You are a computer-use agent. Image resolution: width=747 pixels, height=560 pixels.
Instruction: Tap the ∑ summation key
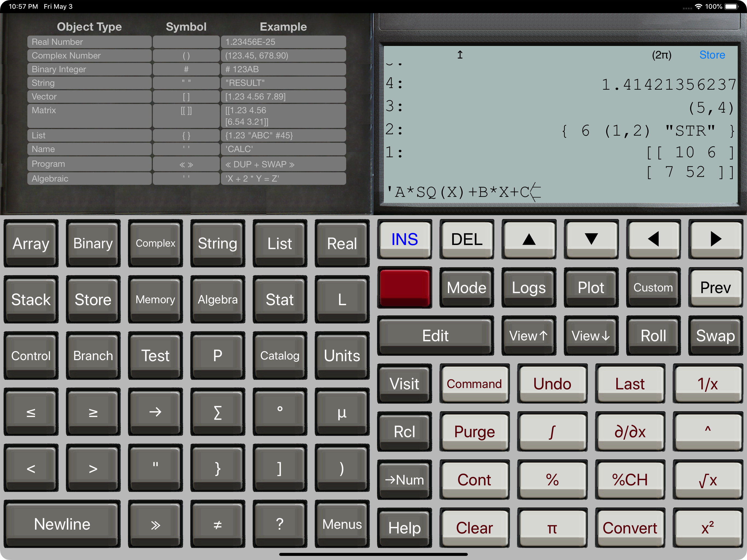[217, 412]
